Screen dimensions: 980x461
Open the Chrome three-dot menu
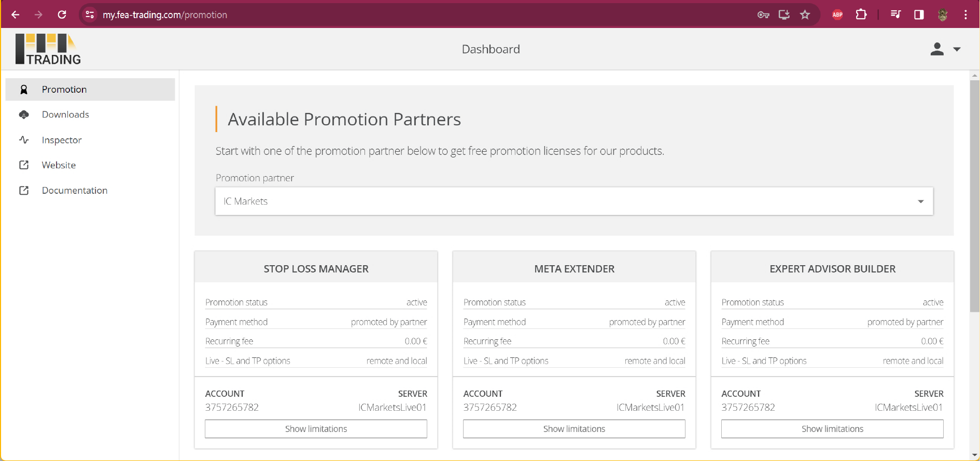(965, 15)
